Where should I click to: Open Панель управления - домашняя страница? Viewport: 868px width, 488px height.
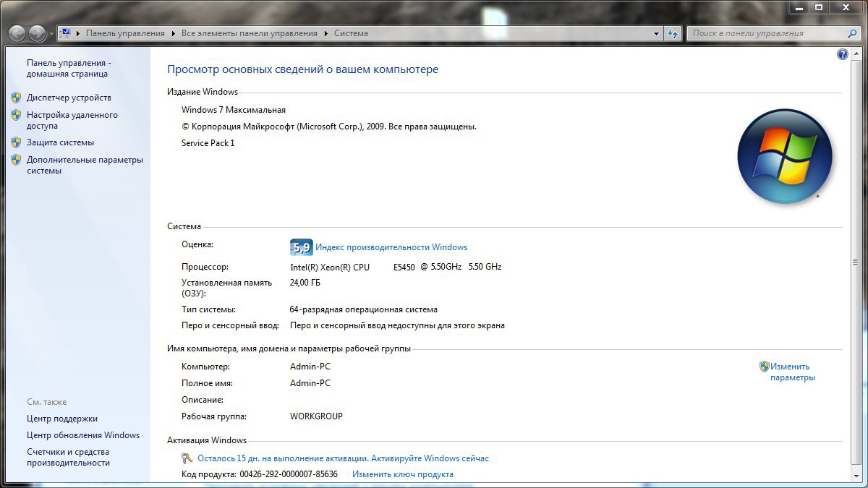pos(69,68)
